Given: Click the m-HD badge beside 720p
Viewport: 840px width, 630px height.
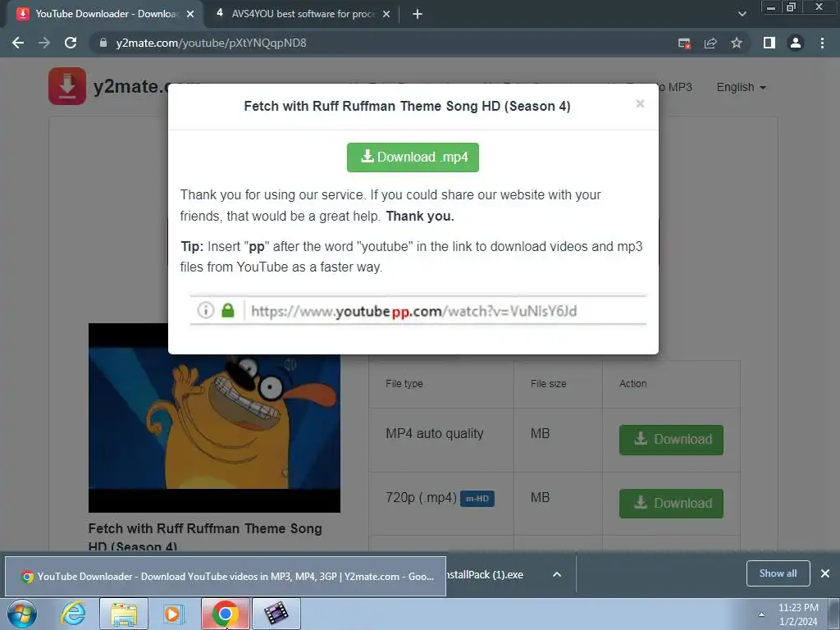Looking at the screenshot, I should 477,498.
